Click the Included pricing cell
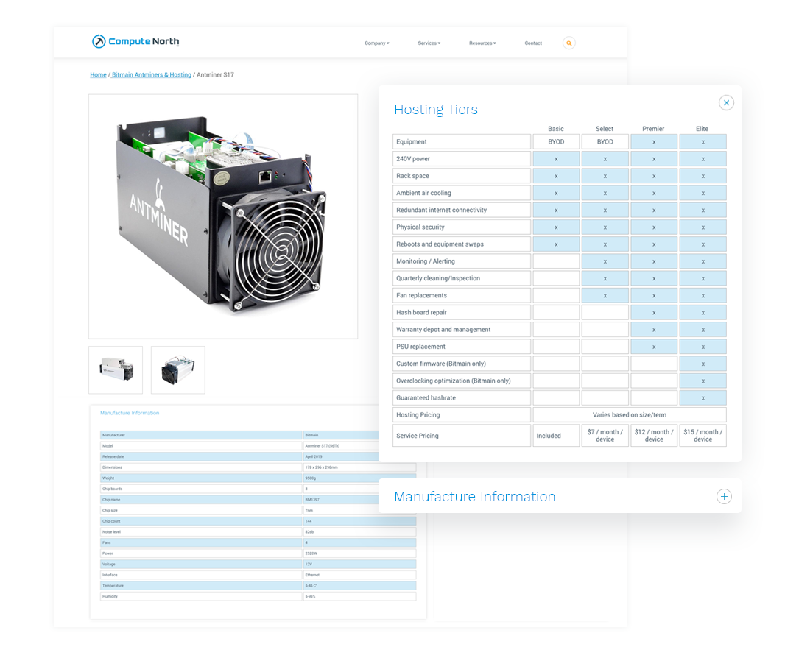 point(556,435)
